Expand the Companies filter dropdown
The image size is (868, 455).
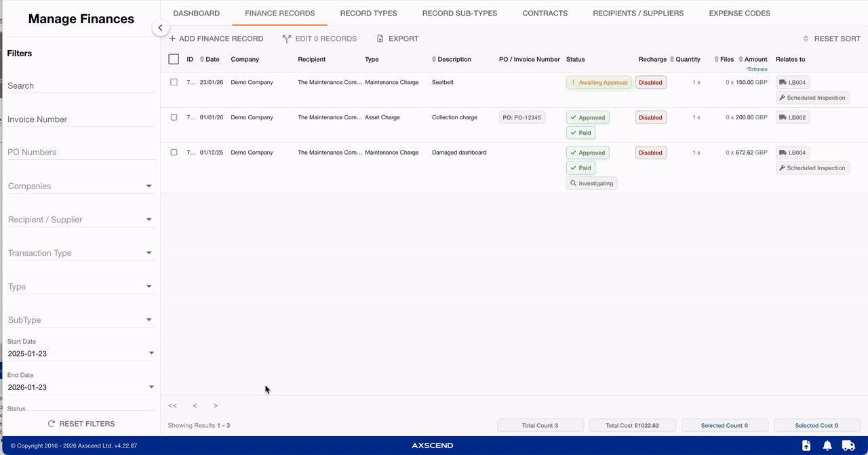pos(149,186)
